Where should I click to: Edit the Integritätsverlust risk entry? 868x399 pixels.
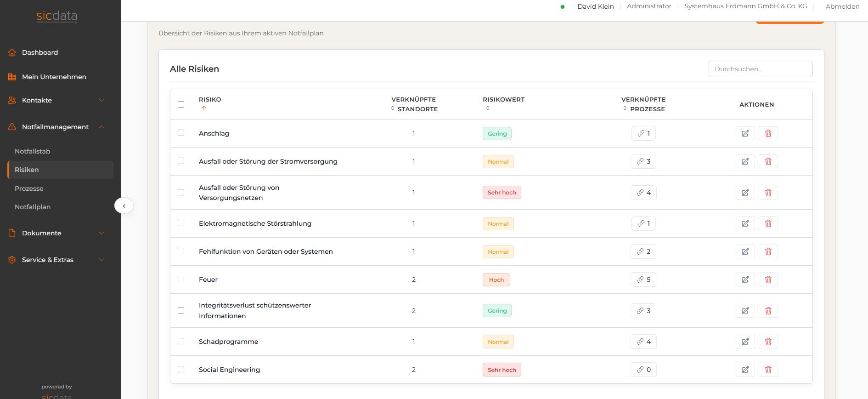pos(745,311)
